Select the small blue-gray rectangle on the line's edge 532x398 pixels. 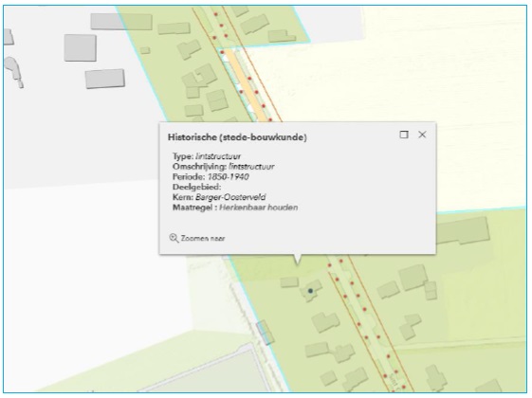(x=265, y=333)
